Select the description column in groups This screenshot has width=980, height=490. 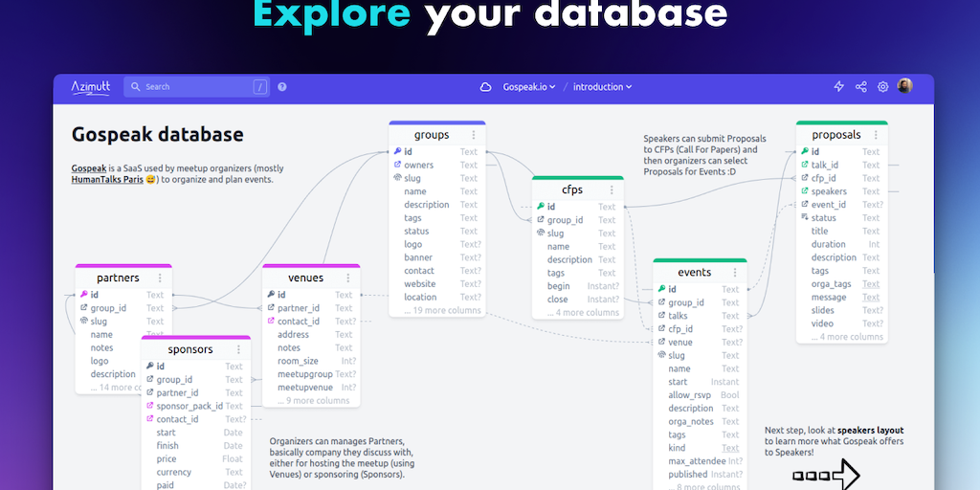pyautogui.click(x=436, y=205)
